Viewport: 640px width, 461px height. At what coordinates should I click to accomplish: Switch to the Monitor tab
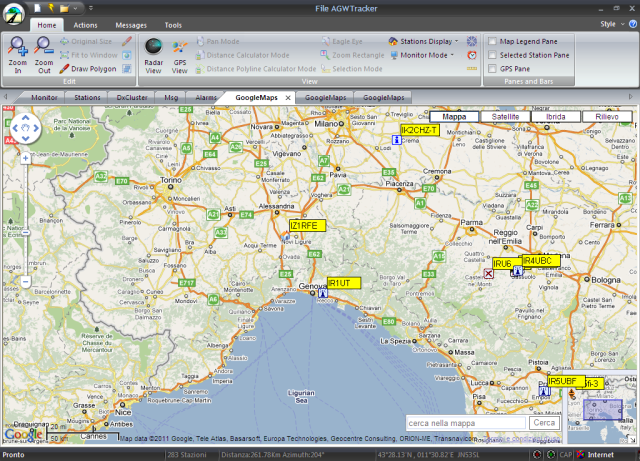click(44, 98)
